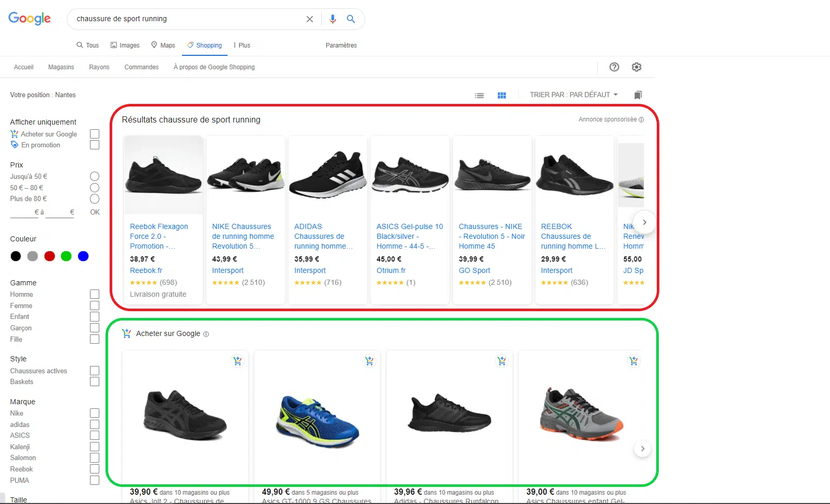Switch to the Images tab

click(125, 45)
